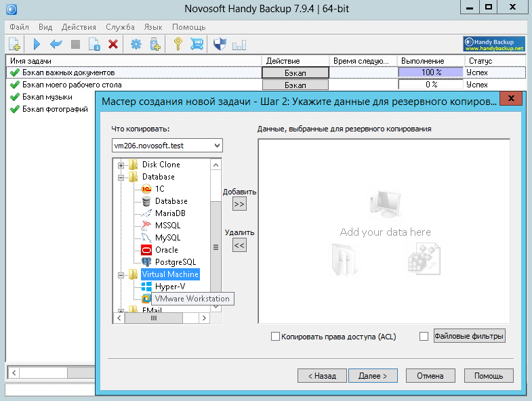The image size is (532, 401).
Task: Click the red Oracle icon
Action: [146, 250]
